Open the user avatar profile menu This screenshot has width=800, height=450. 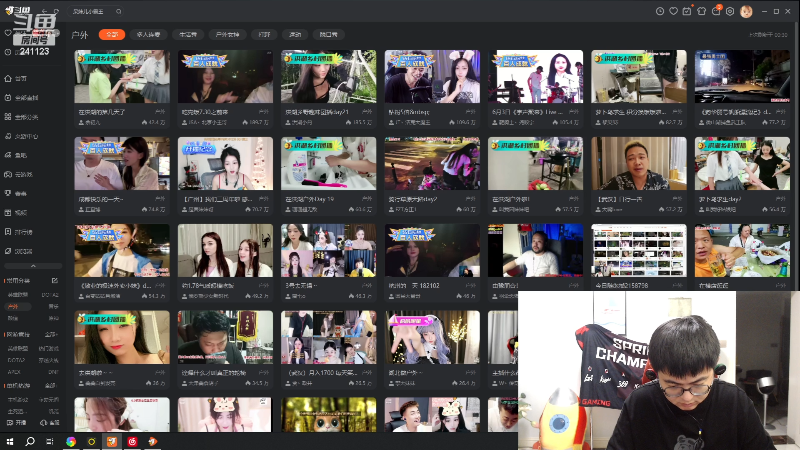pyautogui.click(x=746, y=11)
